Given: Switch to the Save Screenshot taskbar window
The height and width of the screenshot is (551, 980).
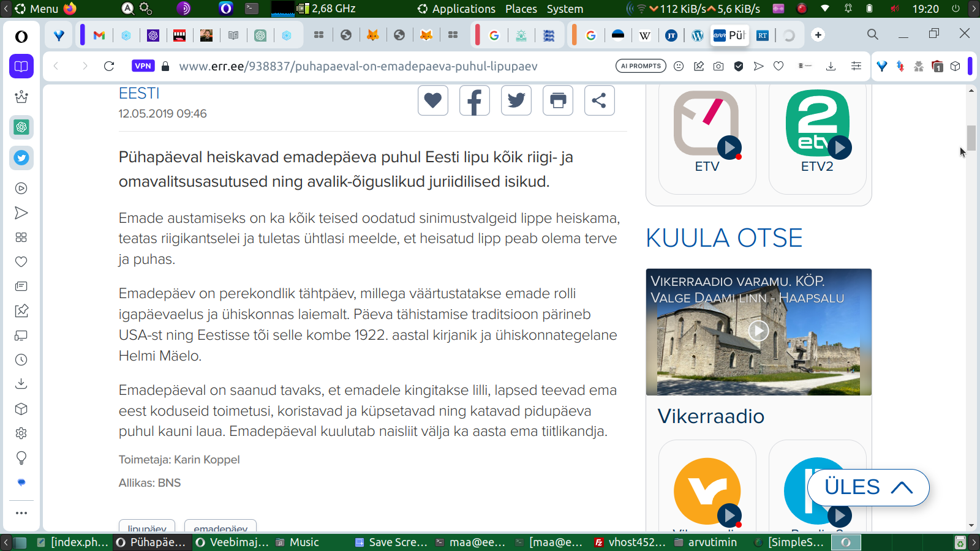Looking at the screenshot, I should (x=391, y=542).
